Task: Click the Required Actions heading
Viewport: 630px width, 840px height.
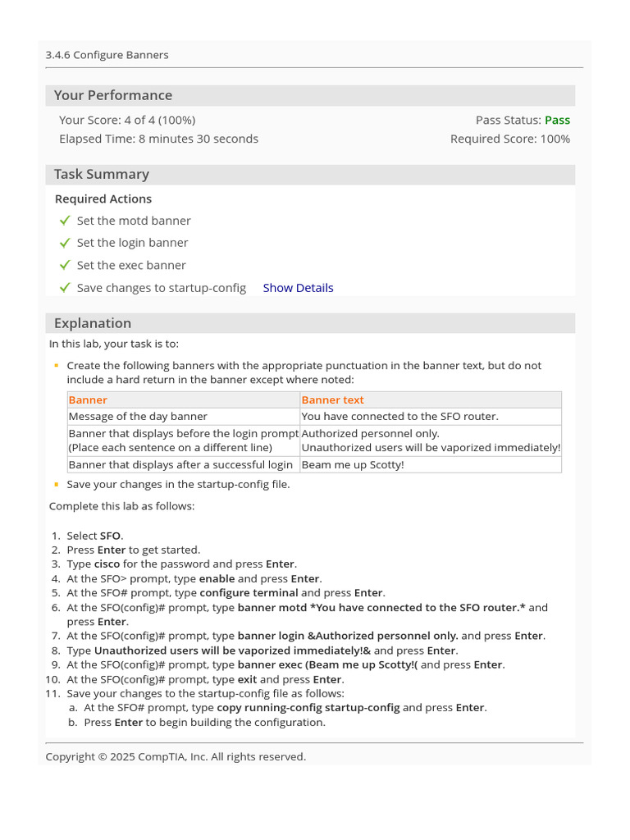Action: pyautogui.click(x=103, y=199)
